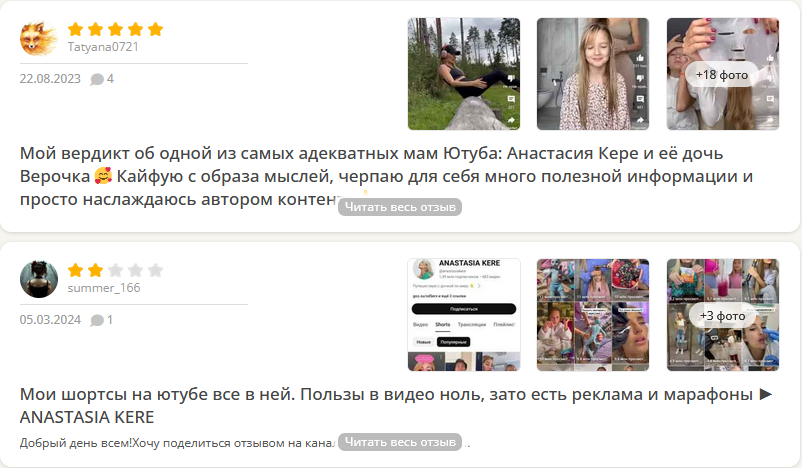Open summer_166's profile avatar
The height and width of the screenshot is (468, 802).
tap(39, 279)
